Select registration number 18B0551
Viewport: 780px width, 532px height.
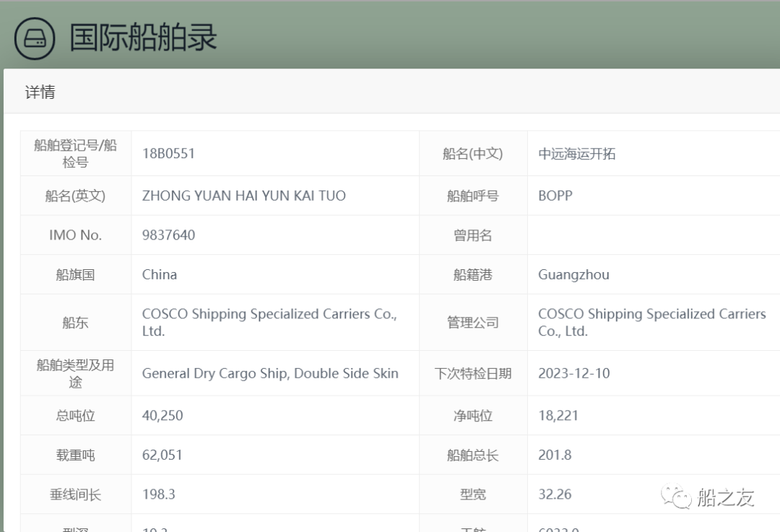(x=168, y=153)
